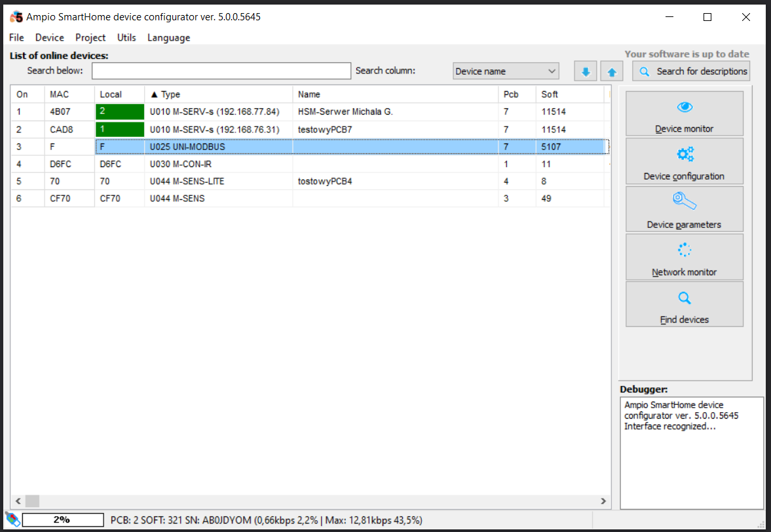771x532 pixels.
Task: Open the Project menu
Action: [x=90, y=37]
